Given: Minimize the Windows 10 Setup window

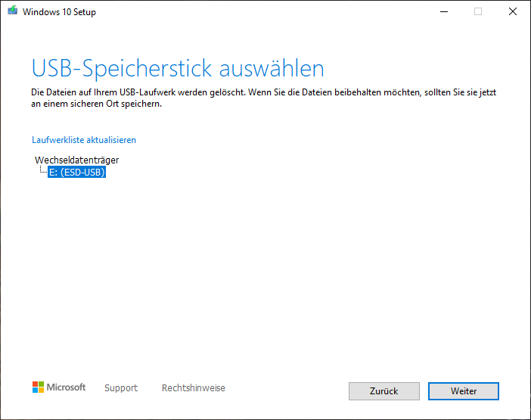Looking at the screenshot, I should [x=442, y=12].
